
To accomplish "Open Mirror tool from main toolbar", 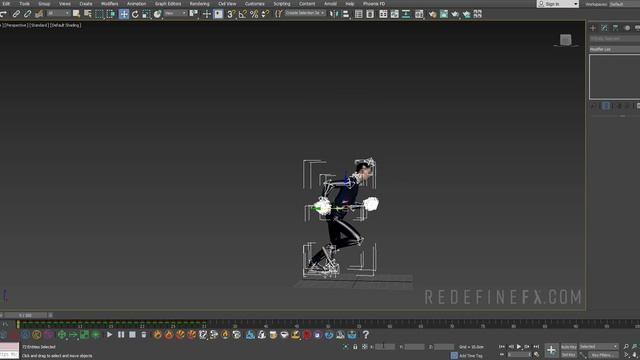I will 334,14.
